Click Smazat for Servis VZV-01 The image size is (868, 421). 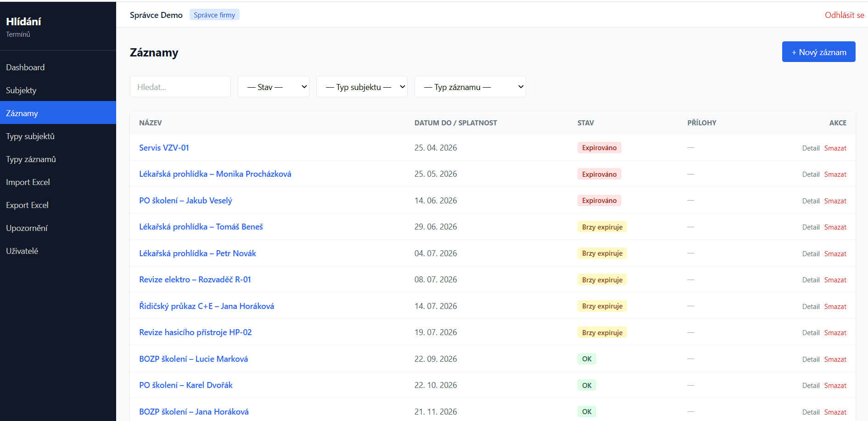[x=835, y=148]
